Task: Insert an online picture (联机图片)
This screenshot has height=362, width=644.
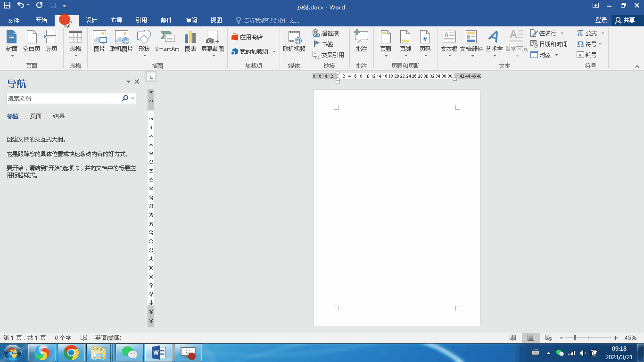Action: 122,41
